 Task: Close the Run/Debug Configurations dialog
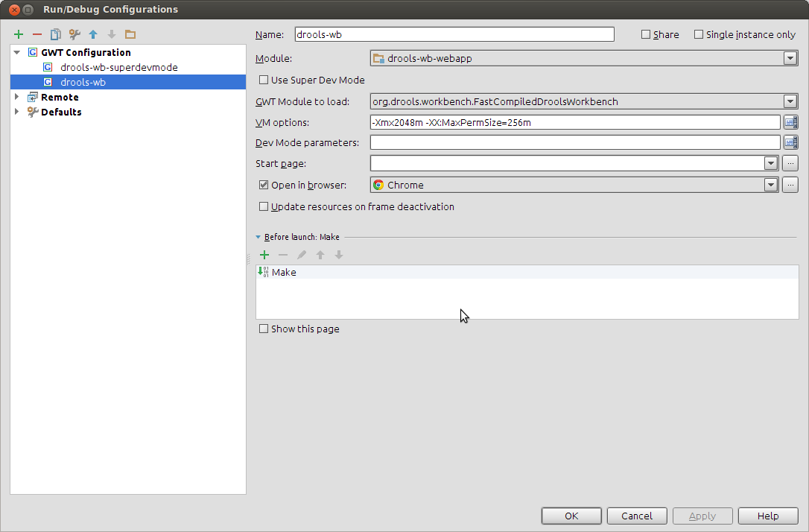coord(14,10)
